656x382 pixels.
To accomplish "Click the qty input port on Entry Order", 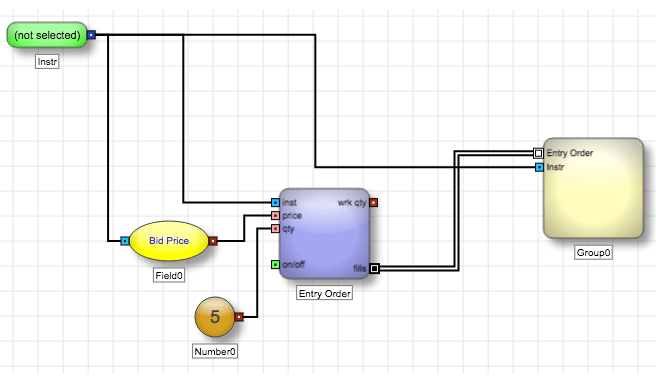I will click(x=275, y=228).
